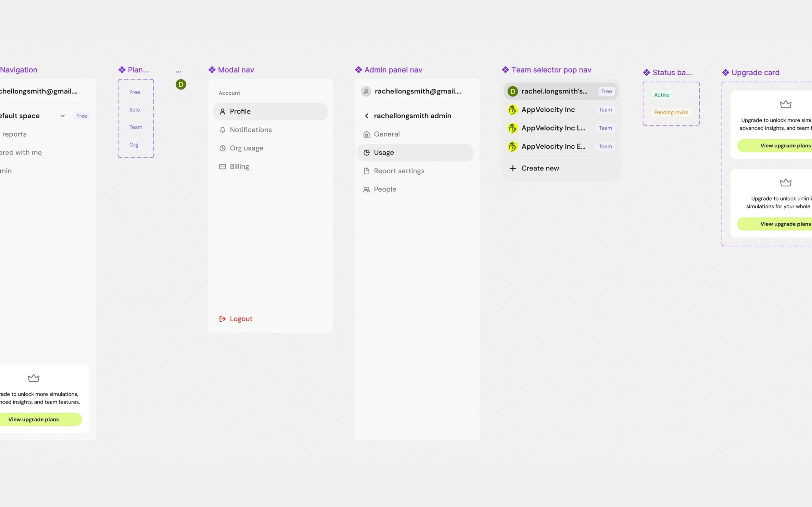Click the Modal nav component title

235,70
